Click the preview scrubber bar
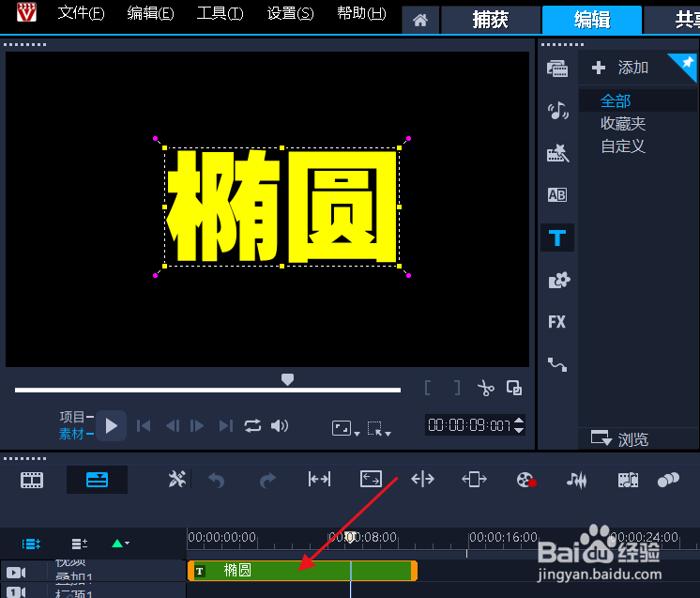Image resolution: width=700 pixels, height=598 pixels. 207,390
